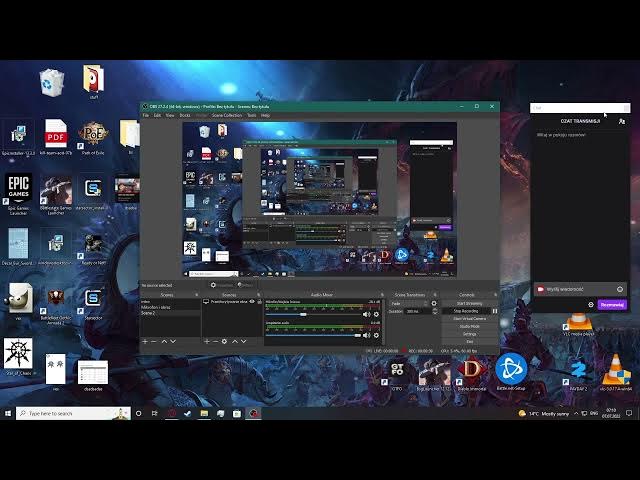Viewport: 640px width, 480px height.
Task: Move source up in Sources list
Action: click(235, 341)
